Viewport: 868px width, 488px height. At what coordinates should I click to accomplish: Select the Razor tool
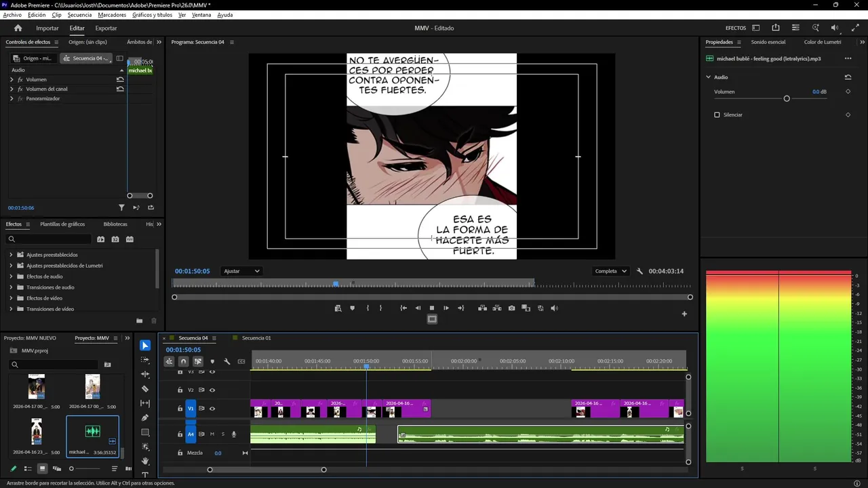tap(145, 389)
